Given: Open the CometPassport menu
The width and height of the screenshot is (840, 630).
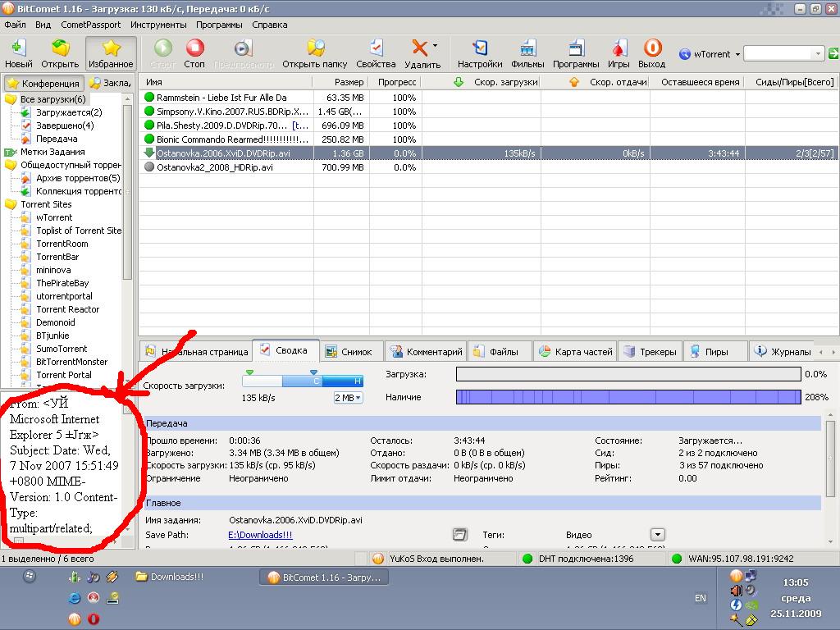Looking at the screenshot, I should click(90, 25).
